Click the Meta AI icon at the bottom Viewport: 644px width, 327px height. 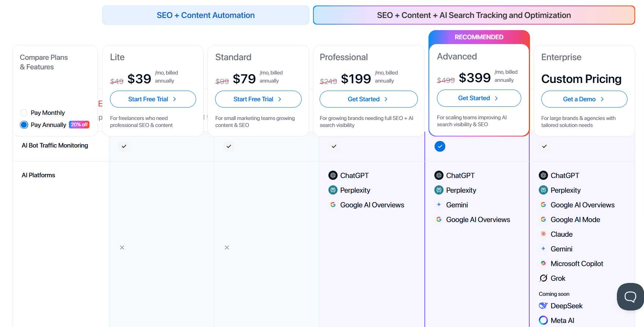pyautogui.click(x=543, y=320)
